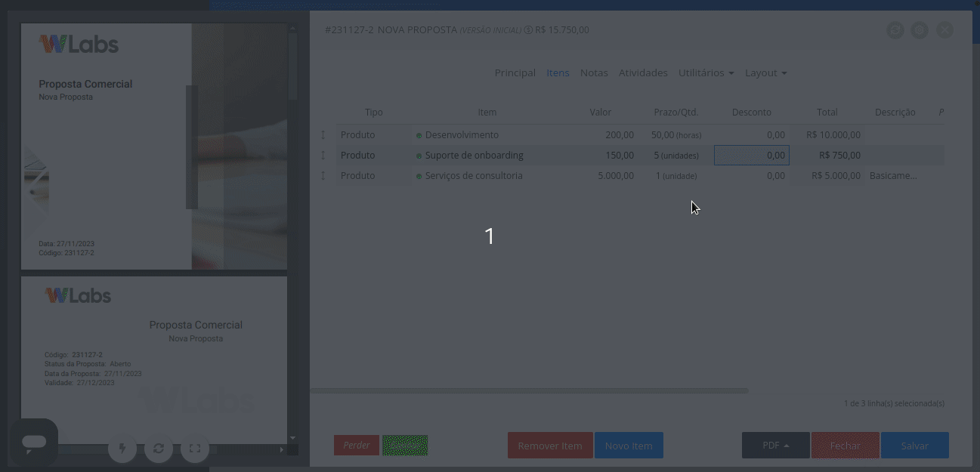Viewport: 980px width, 472px height.
Task: Click the preview refresh icon below the thumbnails
Action: tap(159, 448)
